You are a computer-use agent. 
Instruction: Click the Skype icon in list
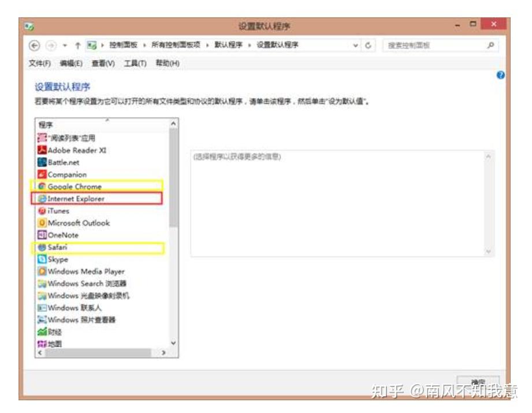(x=42, y=259)
